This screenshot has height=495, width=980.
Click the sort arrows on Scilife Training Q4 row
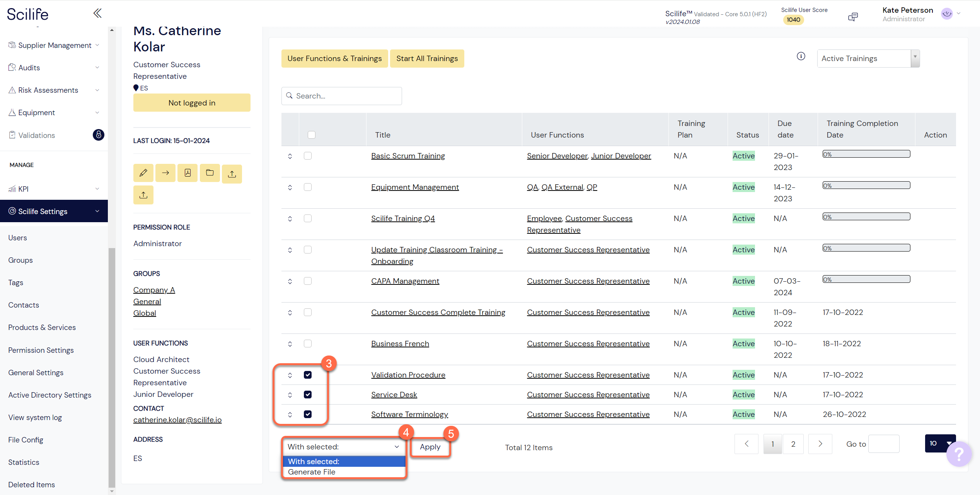(290, 219)
